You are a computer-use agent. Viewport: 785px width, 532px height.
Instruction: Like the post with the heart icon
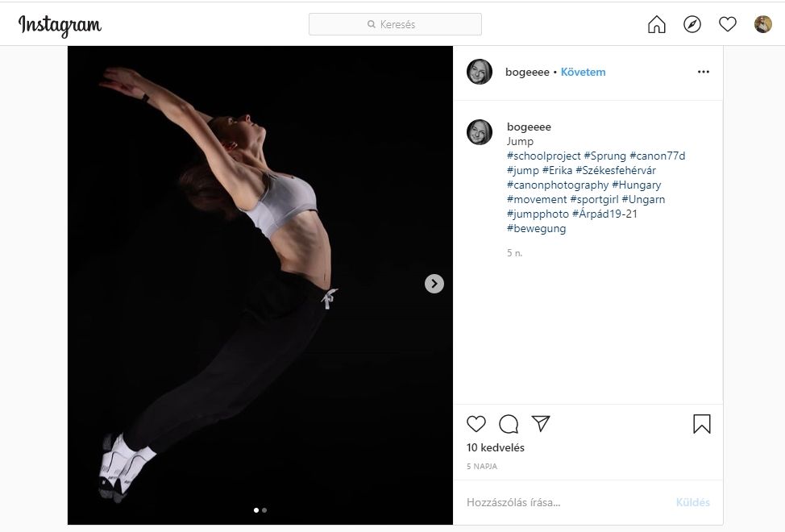(476, 423)
